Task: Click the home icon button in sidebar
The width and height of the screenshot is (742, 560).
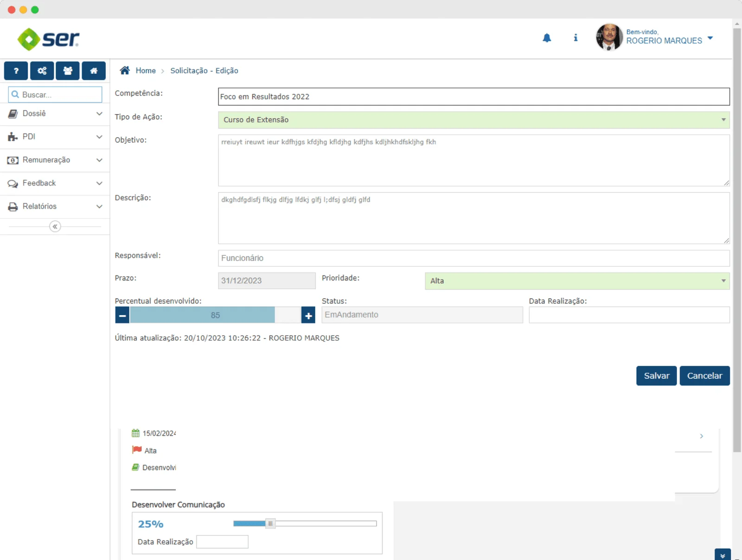Action: coord(94,71)
